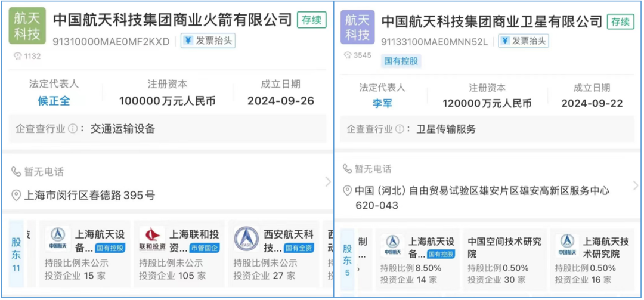The height and width of the screenshot is (300, 644).
Task: Select 投资企业 30家 under 中国空间技术研究院
Action: click(x=497, y=280)
